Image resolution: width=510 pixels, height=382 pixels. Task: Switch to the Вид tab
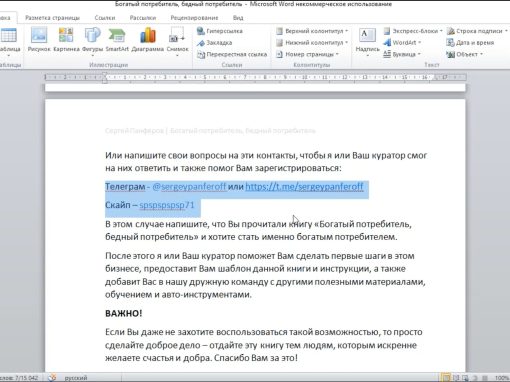(238, 18)
